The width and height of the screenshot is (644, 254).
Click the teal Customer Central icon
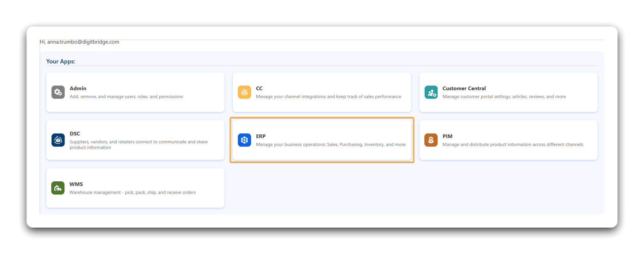point(431,92)
